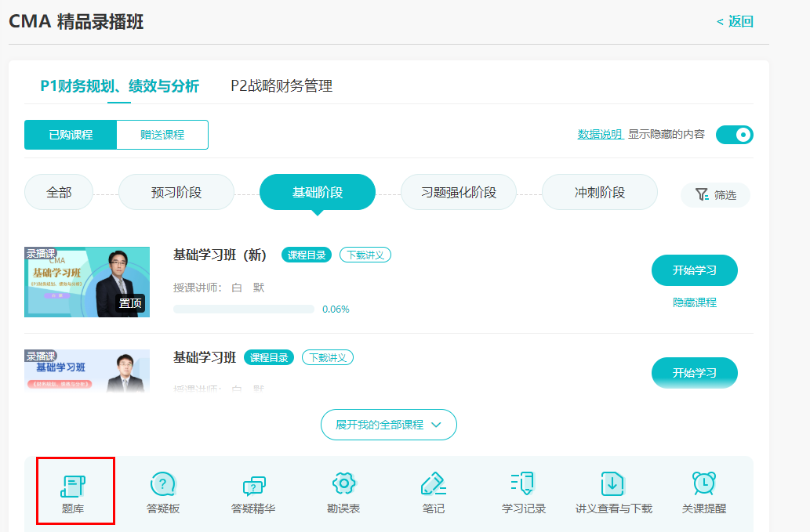This screenshot has width=810, height=532.
Task: Click the 基础学习班（新）course thumbnail
Action: tap(87, 282)
